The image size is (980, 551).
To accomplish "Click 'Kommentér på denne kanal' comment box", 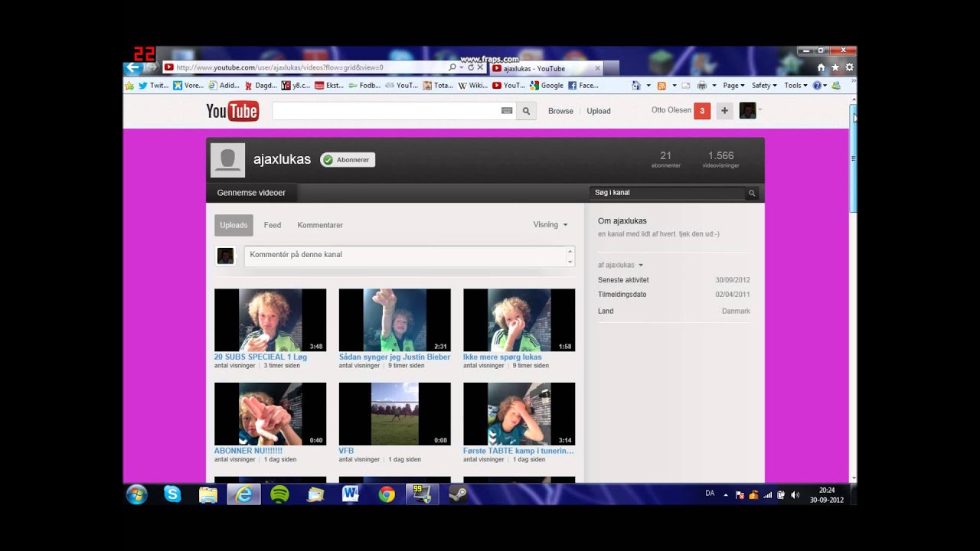I will tap(406, 256).
